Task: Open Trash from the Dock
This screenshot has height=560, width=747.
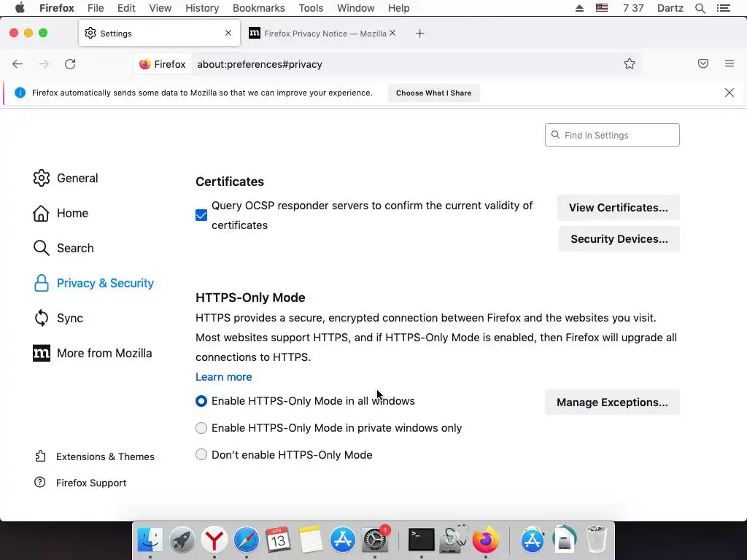Action: click(596, 540)
